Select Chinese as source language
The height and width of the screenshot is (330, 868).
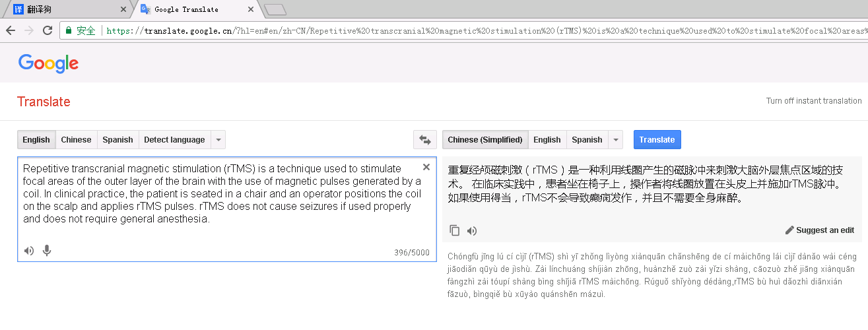pyautogui.click(x=76, y=140)
